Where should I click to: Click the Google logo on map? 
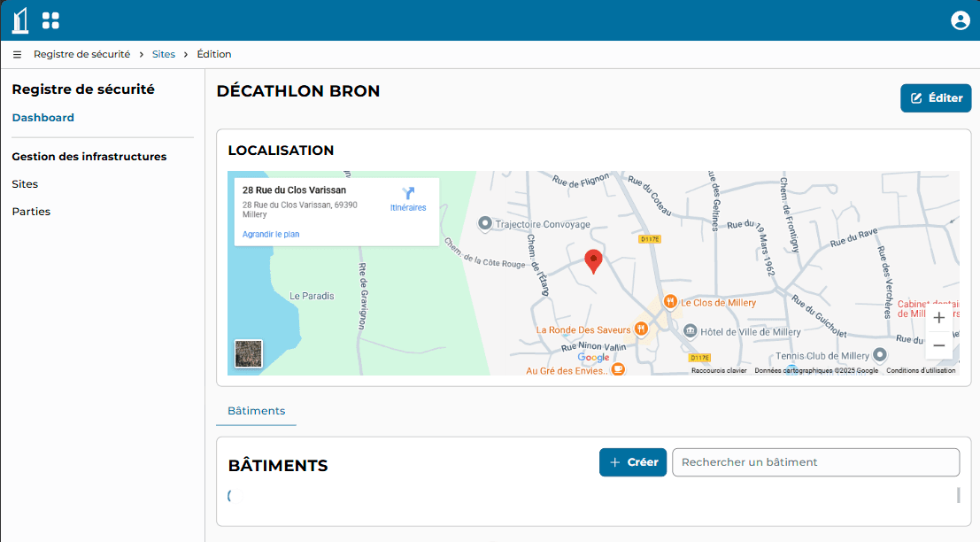click(593, 358)
